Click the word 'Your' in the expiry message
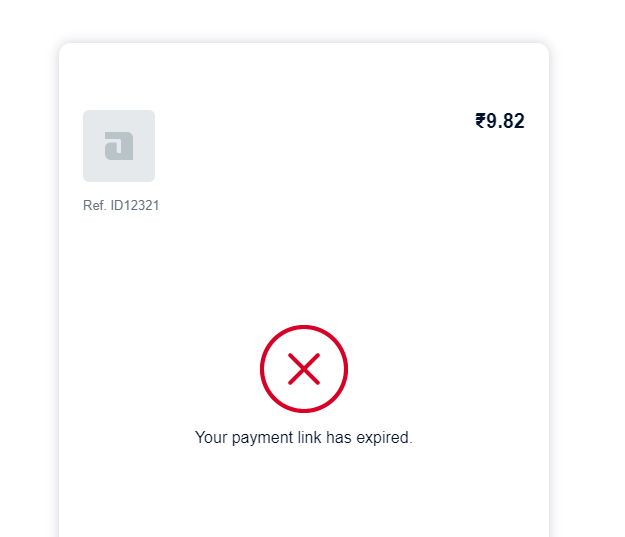This screenshot has height=537, width=625. pyautogui.click(x=211, y=437)
